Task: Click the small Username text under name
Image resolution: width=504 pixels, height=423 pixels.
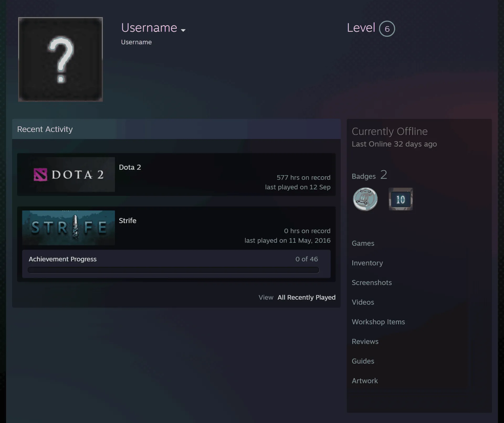Action: coord(136,42)
